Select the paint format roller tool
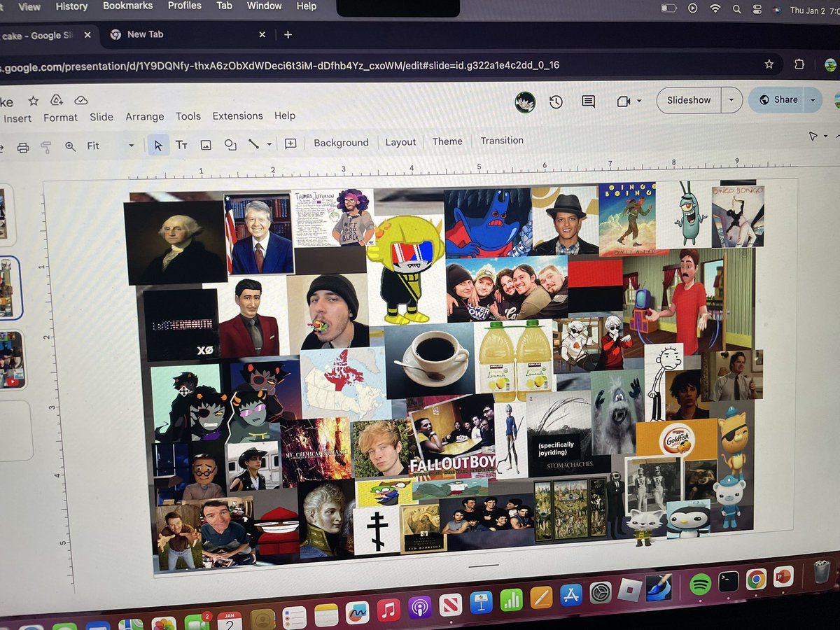Viewport: 840px width, 630px height. [x=46, y=147]
